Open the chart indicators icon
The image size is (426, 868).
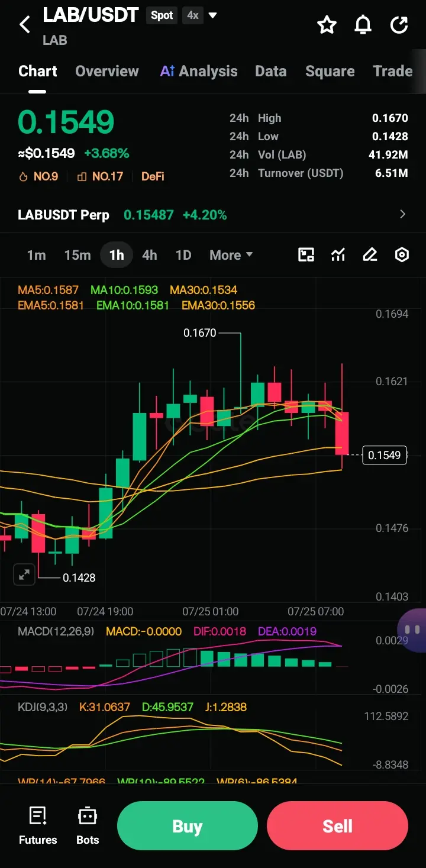[x=338, y=255]
